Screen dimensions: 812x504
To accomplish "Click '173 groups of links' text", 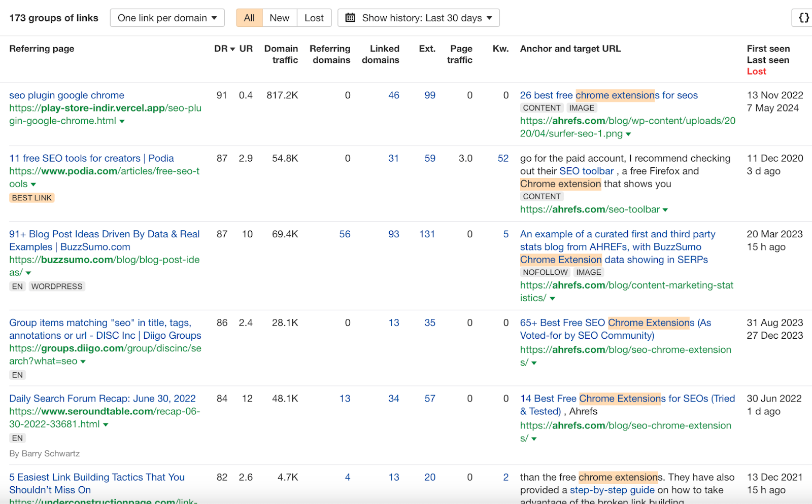I will coord(54,18).
